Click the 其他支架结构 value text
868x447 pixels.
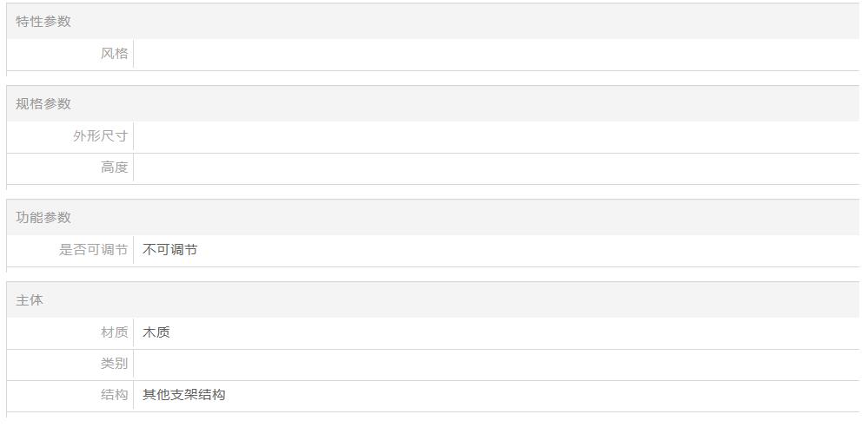184,395
